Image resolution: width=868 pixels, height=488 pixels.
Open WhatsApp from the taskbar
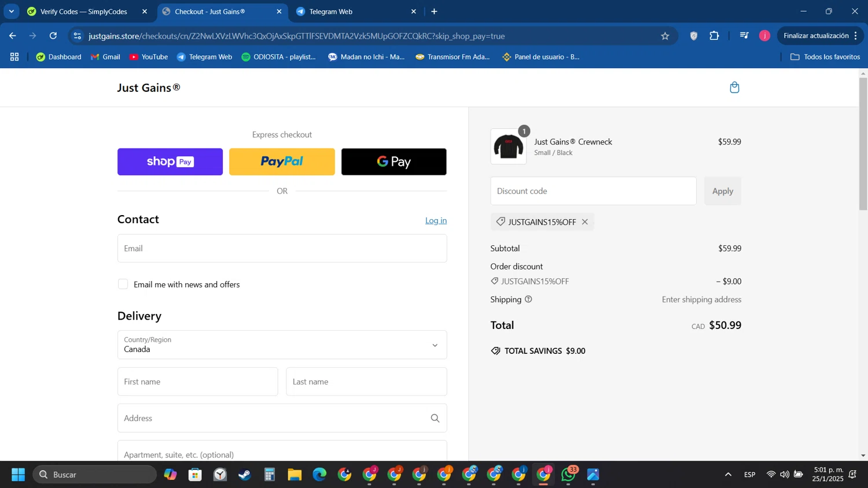[x=568, y=475]
